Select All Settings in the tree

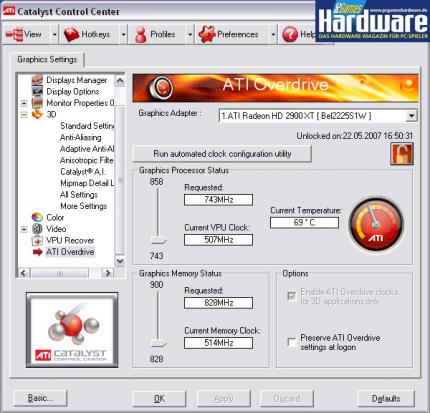[79, 194]
